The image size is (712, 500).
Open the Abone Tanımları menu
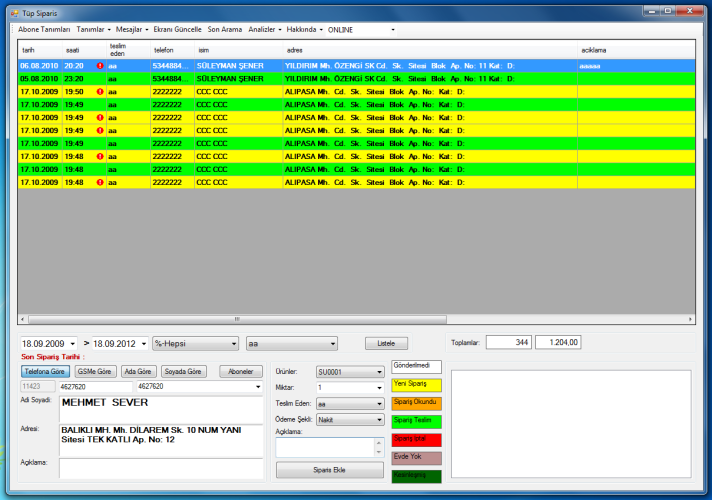[44, 30]
